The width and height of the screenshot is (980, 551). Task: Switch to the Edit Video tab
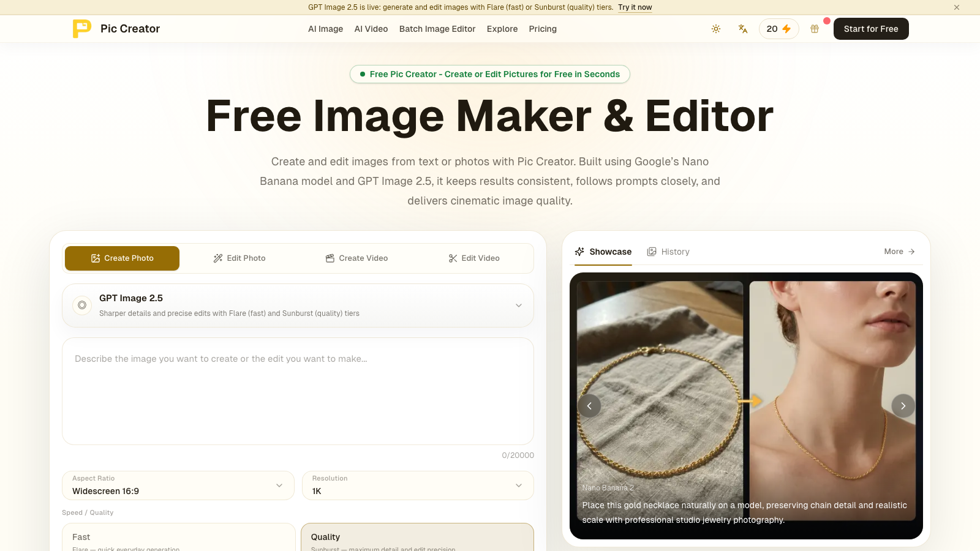coord(474,258)
